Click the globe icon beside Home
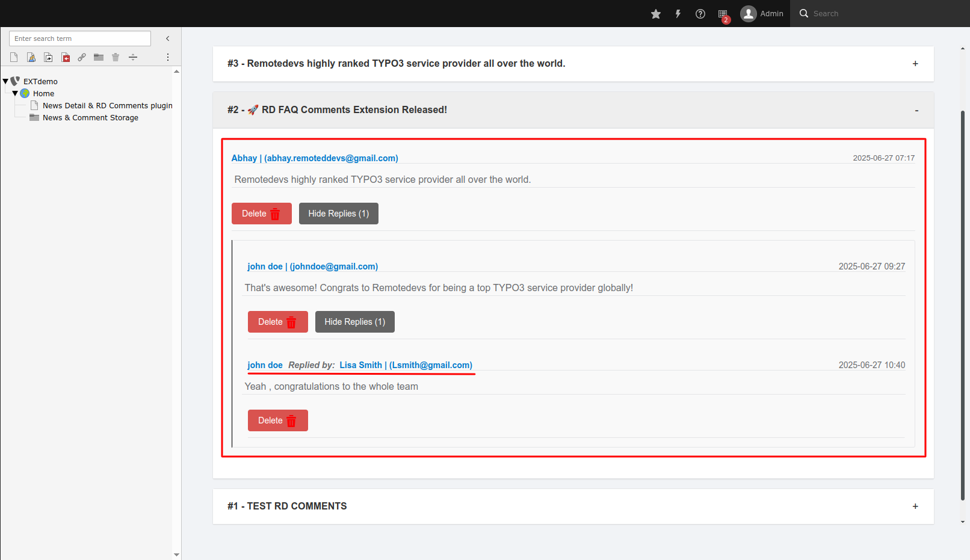The height and width of the screenshot is (560, 970). click(x=25, y=93)
